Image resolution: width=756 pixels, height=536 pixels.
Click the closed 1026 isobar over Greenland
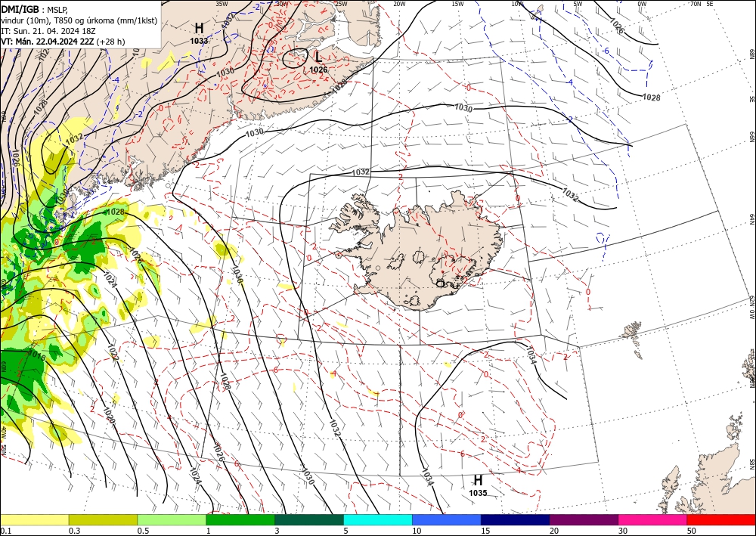tap(295, 58)
